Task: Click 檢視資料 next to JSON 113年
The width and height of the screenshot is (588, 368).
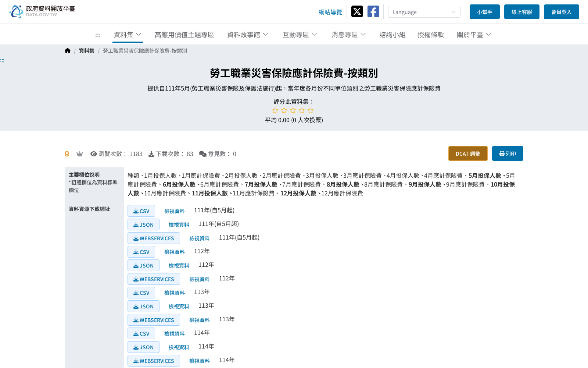Action: [x=179, y=306]
